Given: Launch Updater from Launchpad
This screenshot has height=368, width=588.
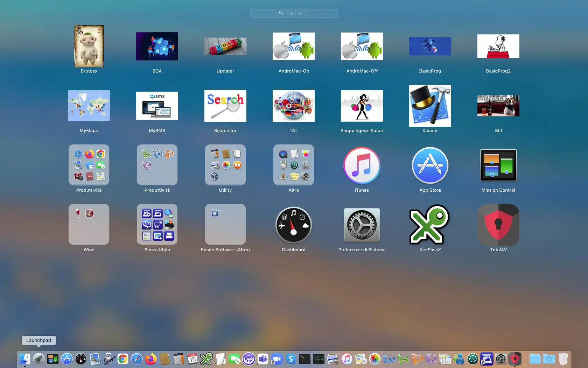Looking at the screenshot, I should pyautogui.click(x=225, y=46).
